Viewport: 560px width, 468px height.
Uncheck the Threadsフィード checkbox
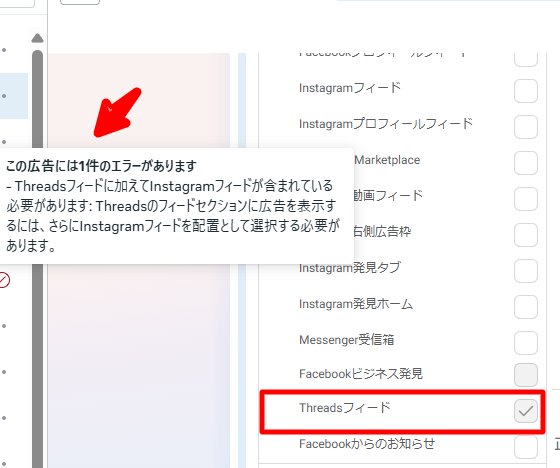pyautogui.click(x=526, y=411)
